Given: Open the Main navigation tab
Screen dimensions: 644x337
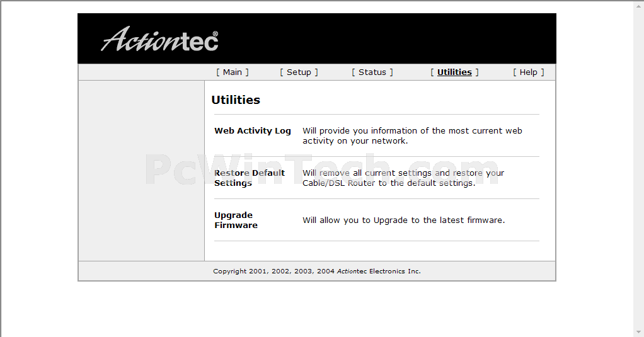Looking at the screenshot, I should click(233, 72).
